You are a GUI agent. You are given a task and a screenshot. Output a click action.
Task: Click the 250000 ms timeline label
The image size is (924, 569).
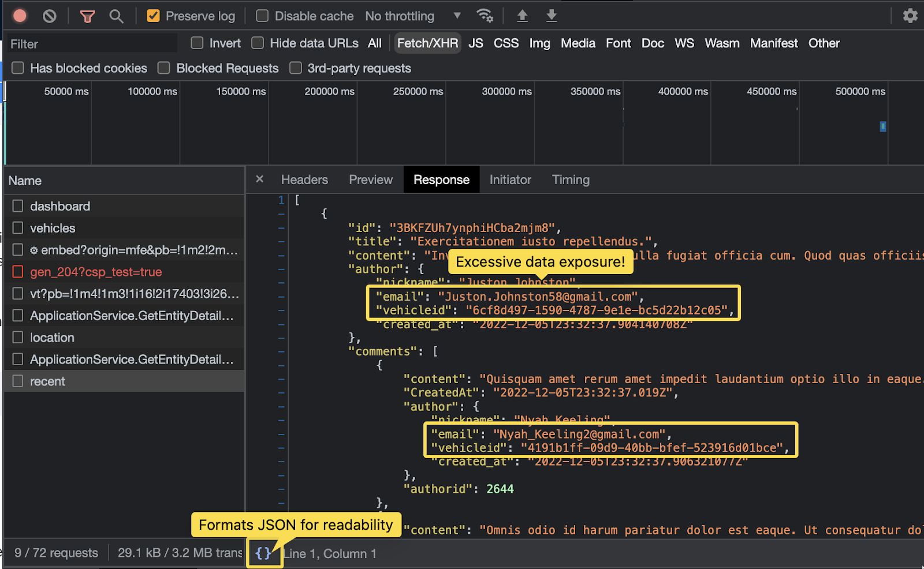coord(418,91)
